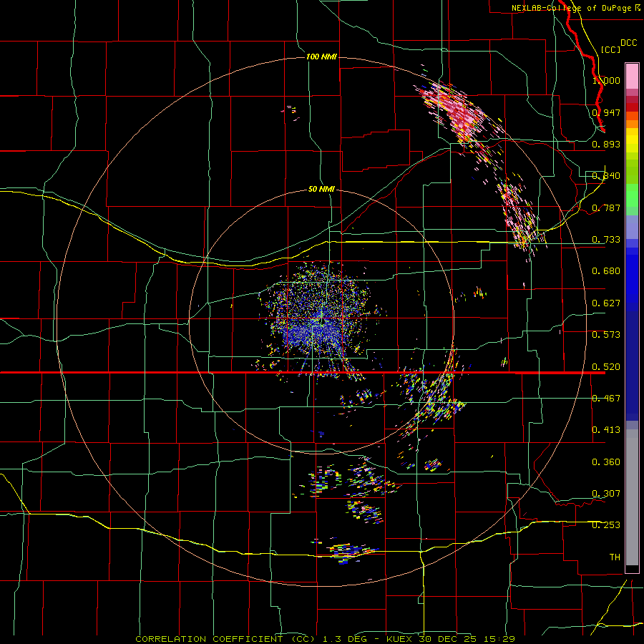This screenshot has height=644, width=644.
Task: Pick the gray segment of the color bar
Action: (632, 497)
